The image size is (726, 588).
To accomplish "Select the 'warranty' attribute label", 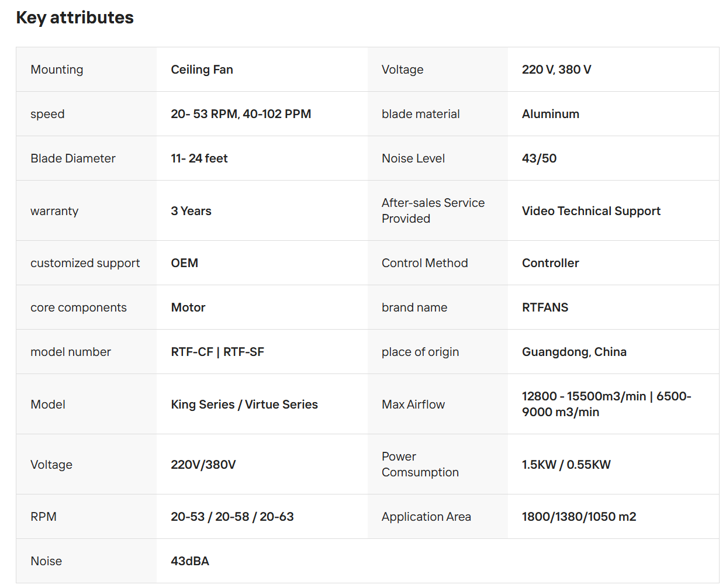I will click(x=54, y=211).
